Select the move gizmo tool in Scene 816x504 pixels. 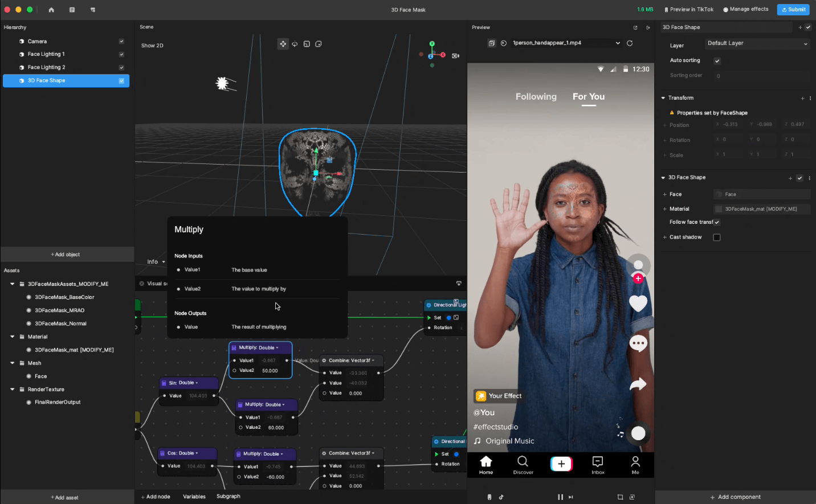[283, 44]
